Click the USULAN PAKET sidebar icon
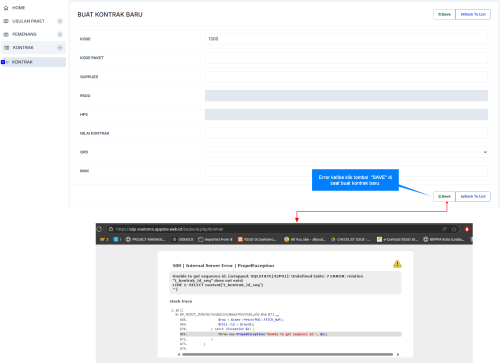The image size is (500, 363). 6,21
